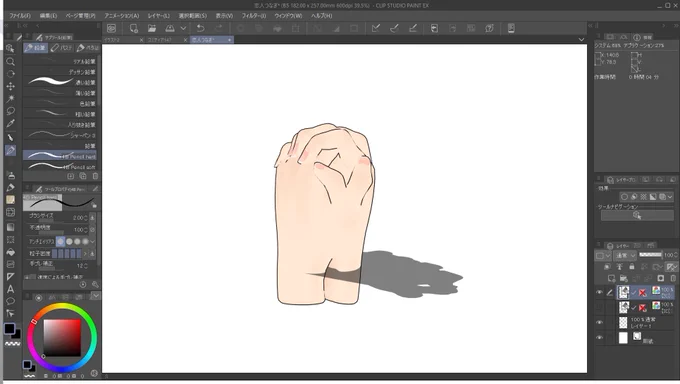
Task: Open the ウィンドウ(W) menu
Action: [288, 16]
